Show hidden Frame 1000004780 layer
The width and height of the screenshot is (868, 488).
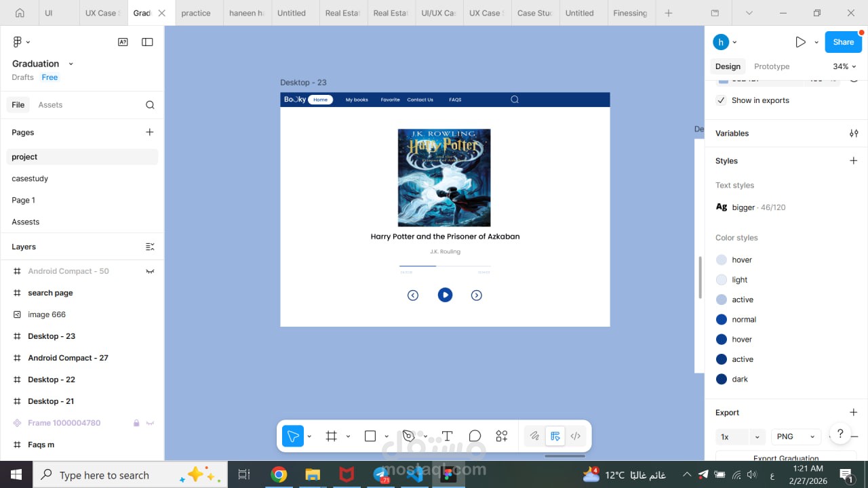(x=150, y=423)
